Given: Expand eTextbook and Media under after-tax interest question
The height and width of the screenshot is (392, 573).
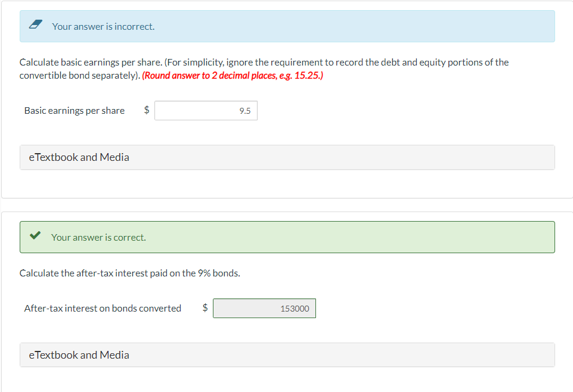Looking at the screenshot, I should 287,355.
